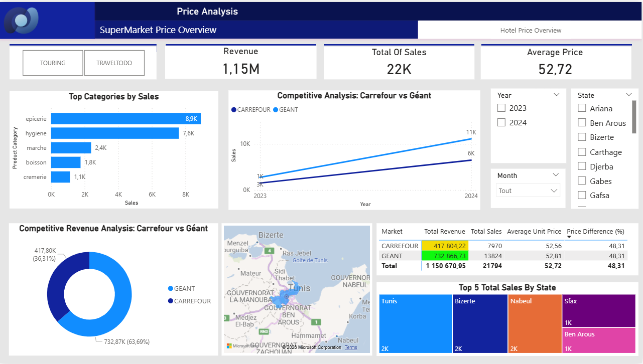Open the map Terms link
This screenshot has width=643, height=364.
click(351, 347)
